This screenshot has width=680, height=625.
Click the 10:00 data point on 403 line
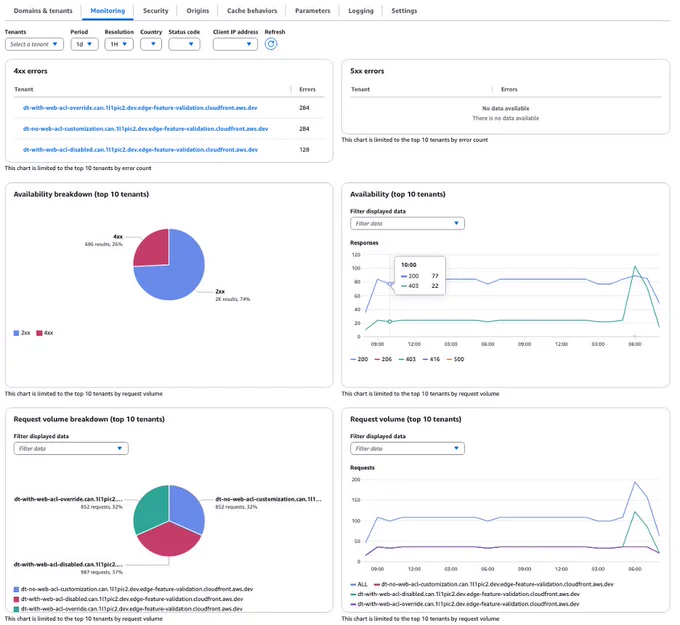point(389,322)
